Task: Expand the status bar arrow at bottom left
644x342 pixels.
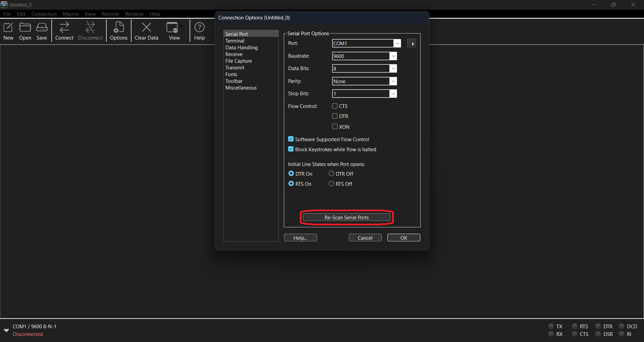Action: coord(6,330)
